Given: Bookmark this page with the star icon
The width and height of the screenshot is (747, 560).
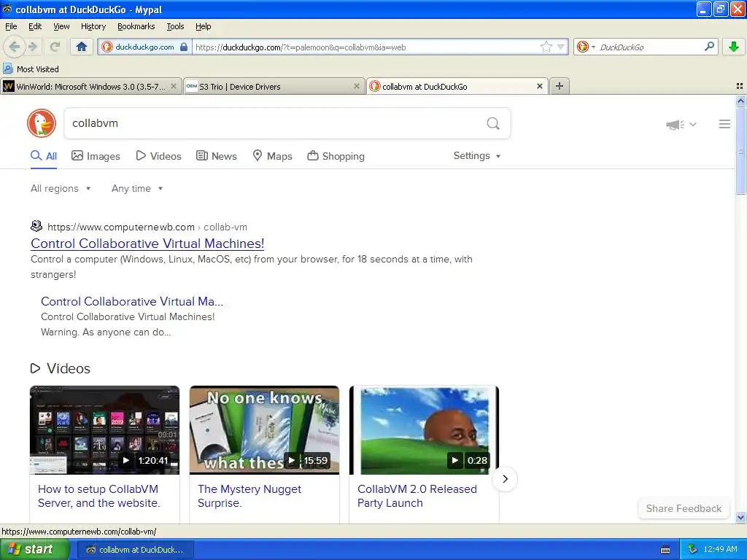Looking at the screenshot, I should pos(546,47).
